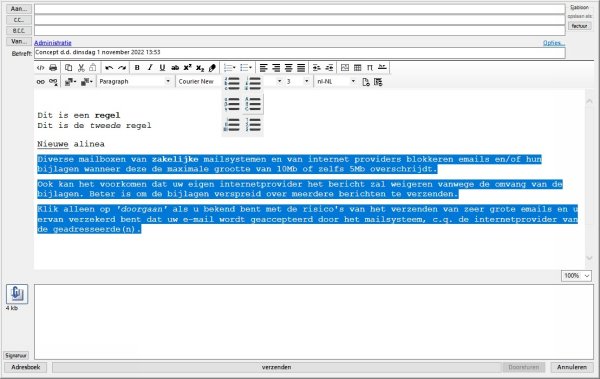Choose the uppercase A B C list style
This screenshot has width=600, height=379.
click(253, 104)
